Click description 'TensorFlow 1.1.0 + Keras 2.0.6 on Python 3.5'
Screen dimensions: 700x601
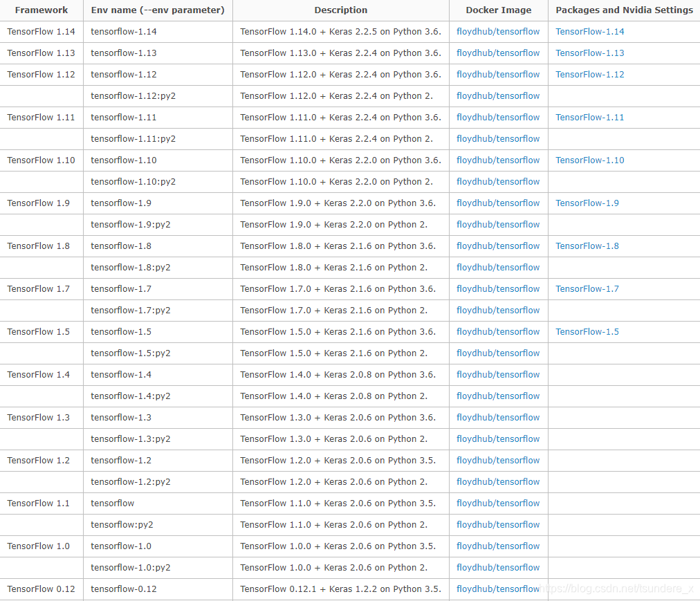point(338,503)
